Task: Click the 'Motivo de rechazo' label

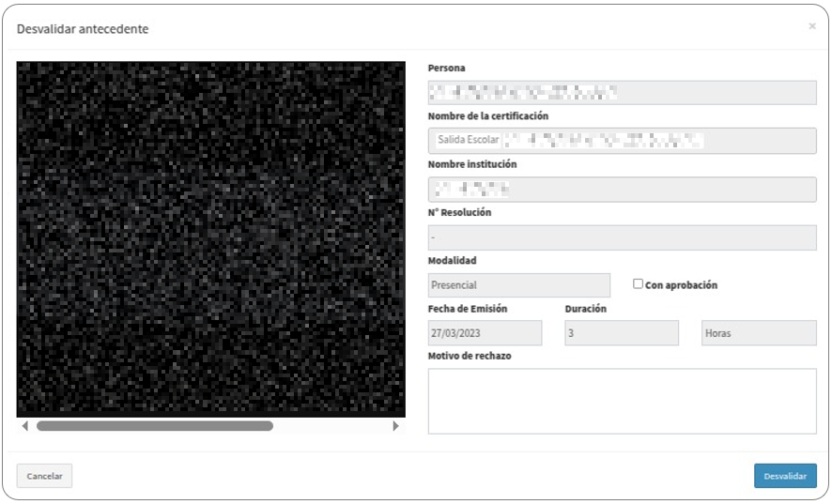Action: click(x=470, y=356)
